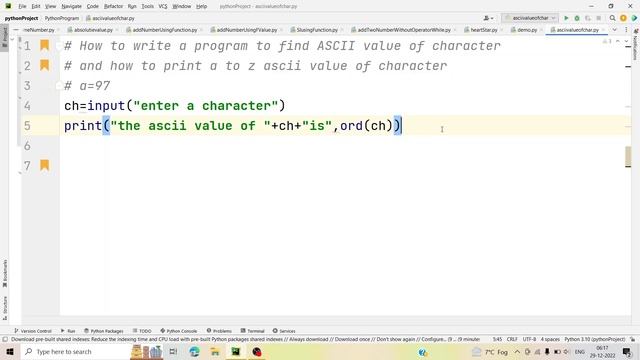The height and width of the screenshot is (360, 640).
Task: Close the asciivalueofchar.py editor tab
Action: [603, 30]
